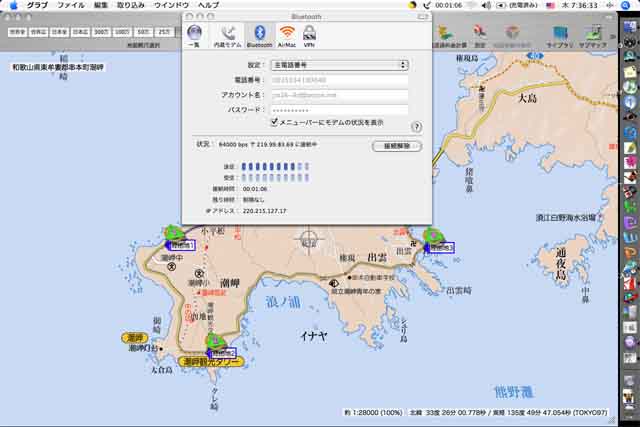The width and height of the screenshot is (640, 427).
Task: Open the 取り込み menu
Action: 131,5
